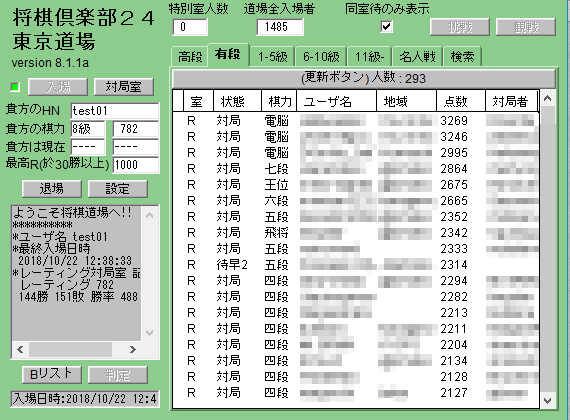The height and width of the screenshot is (420, 570).
Task: Switch to the 高段 tab
Action: 190,57
